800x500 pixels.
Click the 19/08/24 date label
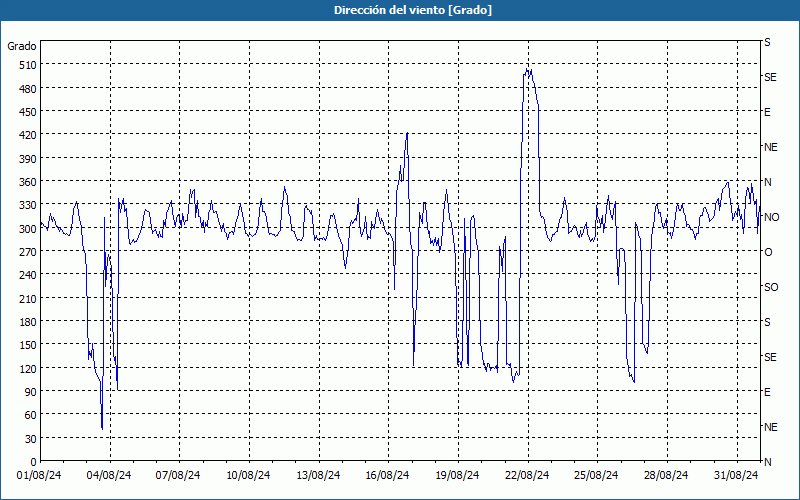click(457, 476)
